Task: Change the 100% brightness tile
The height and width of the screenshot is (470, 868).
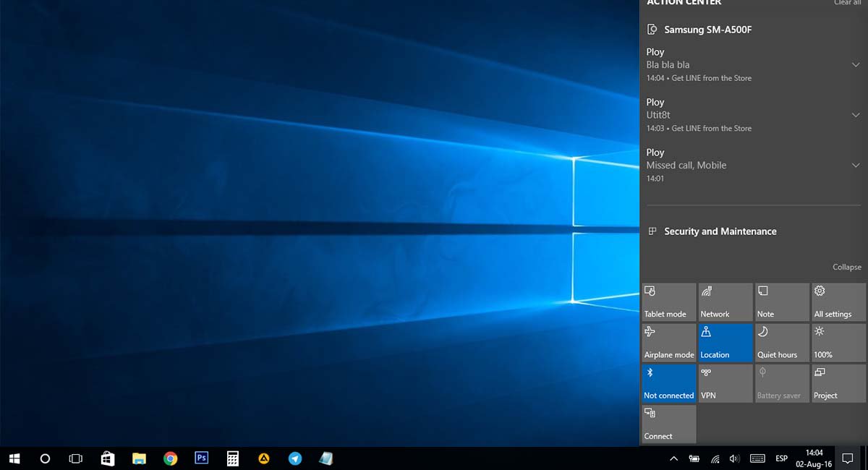Action: [x=839, y=342]
